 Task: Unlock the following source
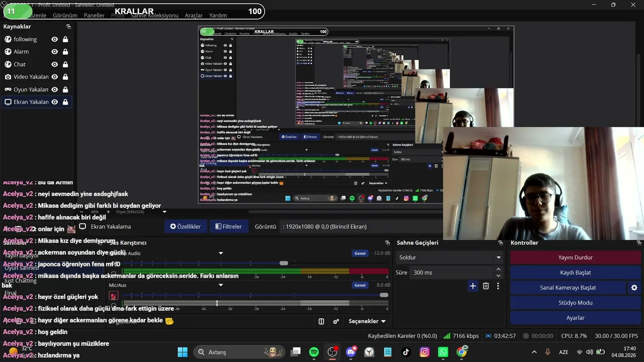pos(65,39)
